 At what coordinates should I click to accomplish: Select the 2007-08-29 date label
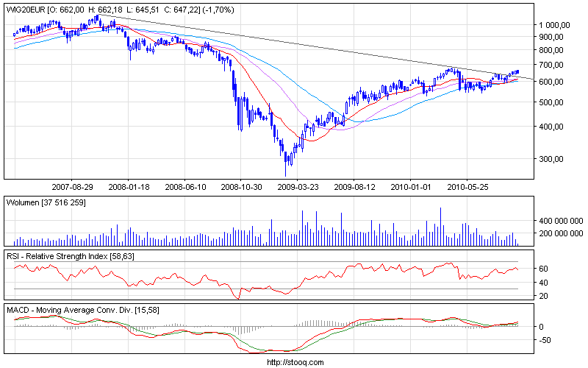[x=72, y=187]
